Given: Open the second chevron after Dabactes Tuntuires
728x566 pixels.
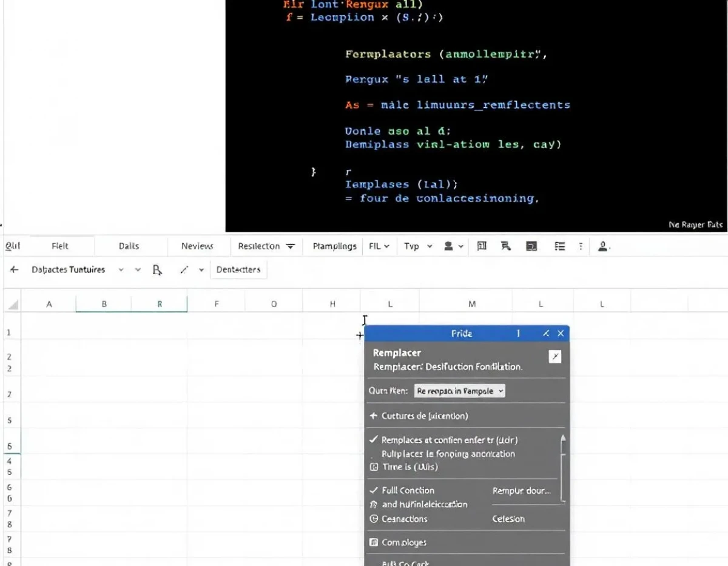Looking at the screenshot, I should [138, 270].
